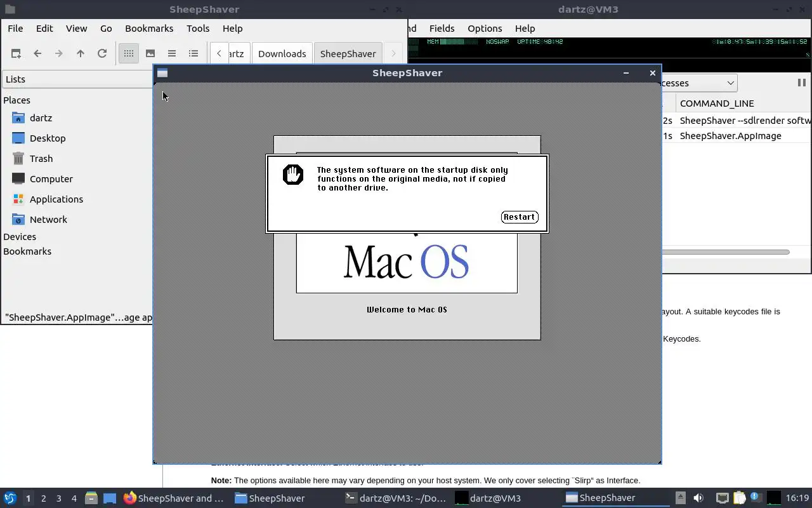This screenshot has height=508, width=812.
Task: Click the removable media eject tray icon
Action: click(x=680, y=498)
